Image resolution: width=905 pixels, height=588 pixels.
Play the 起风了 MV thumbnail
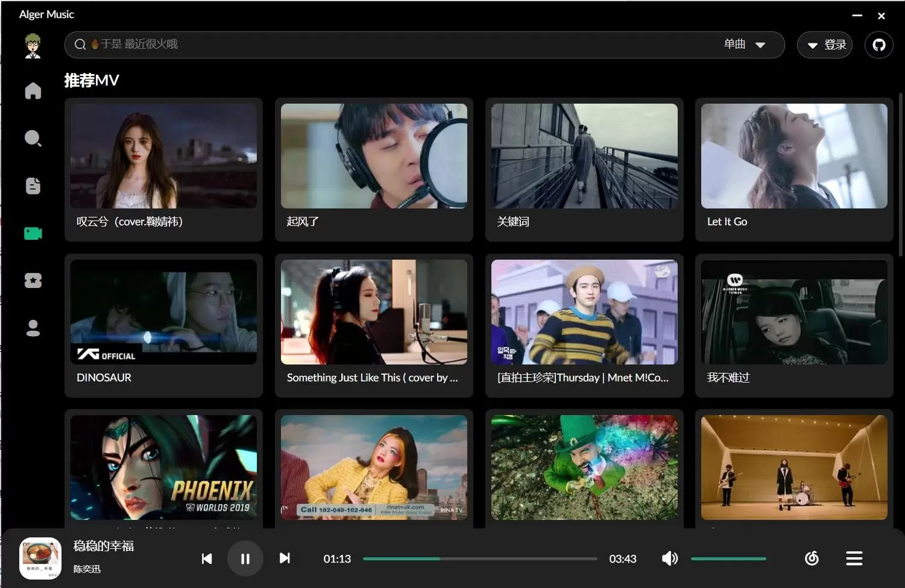point(374,156)
